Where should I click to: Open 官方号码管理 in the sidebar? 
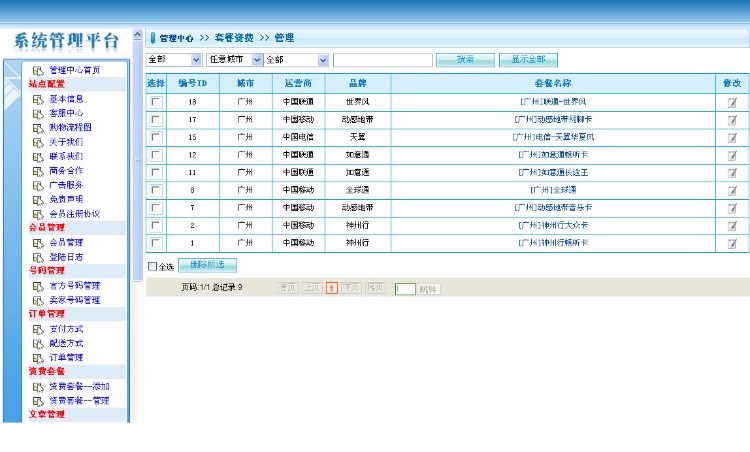pyautogui.click(x=75, y=286)
